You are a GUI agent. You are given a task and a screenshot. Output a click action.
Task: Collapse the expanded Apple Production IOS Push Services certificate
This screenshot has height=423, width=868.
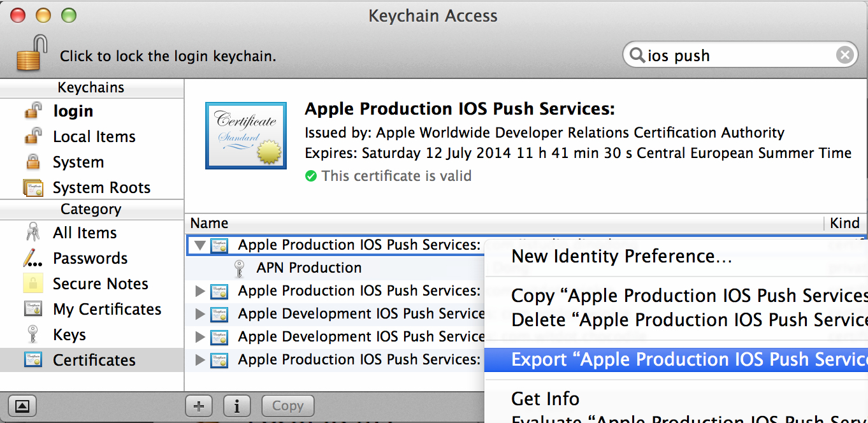[x=200, y=245]
